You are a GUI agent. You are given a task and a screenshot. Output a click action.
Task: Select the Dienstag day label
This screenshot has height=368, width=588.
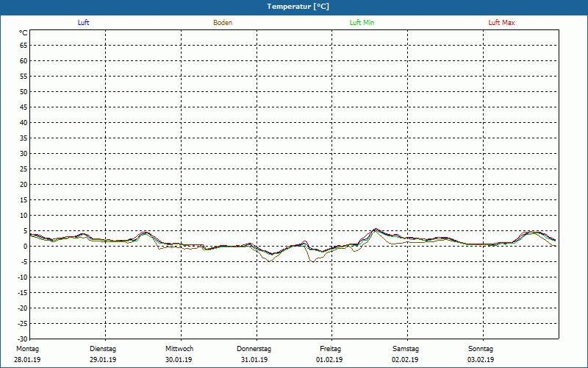coord(103,349)
